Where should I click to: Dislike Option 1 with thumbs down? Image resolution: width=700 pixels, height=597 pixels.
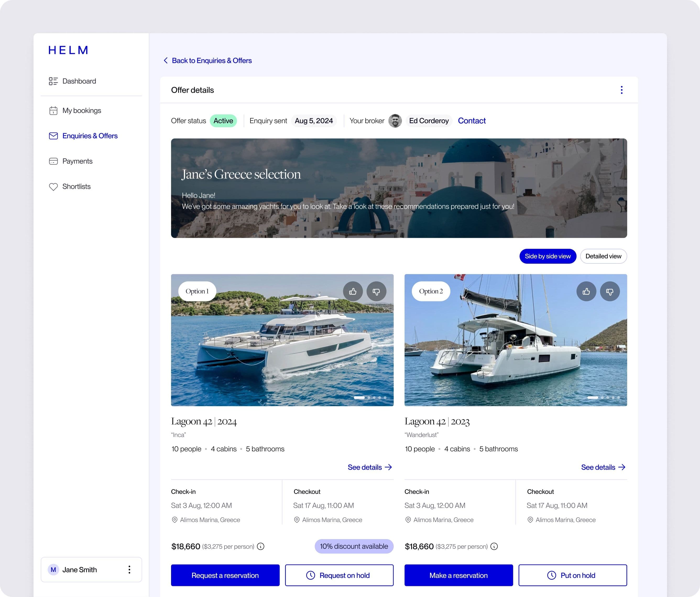pyautogui.click(x=376, y=291)
